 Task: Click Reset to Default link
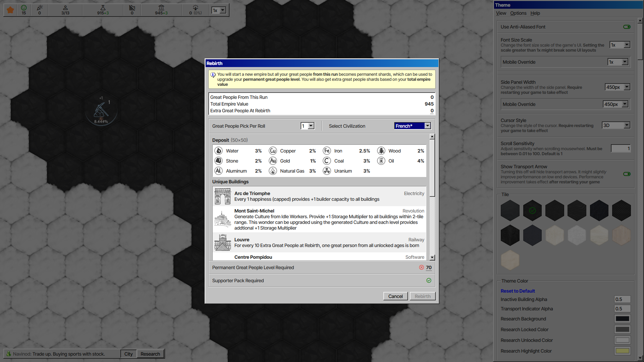pyautogui.click(x=518, y=291)
